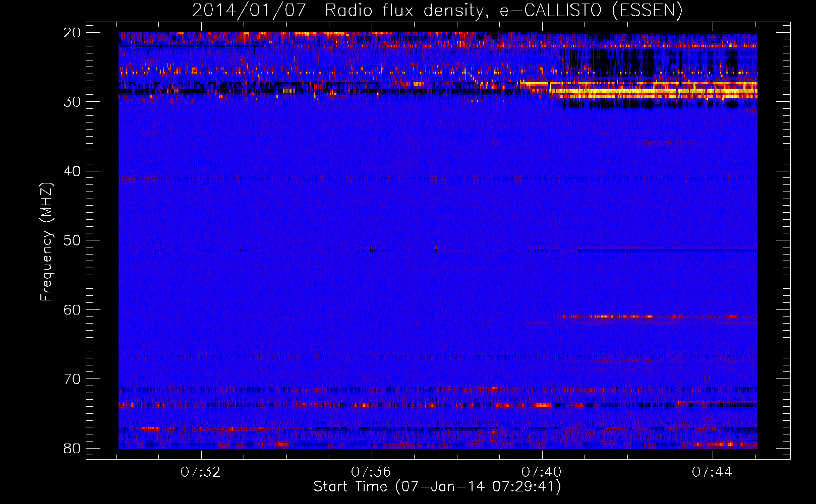816x504 pixels.
Task: Click the bright yellow emission band near 28 MHz
Action: point(653,91)
